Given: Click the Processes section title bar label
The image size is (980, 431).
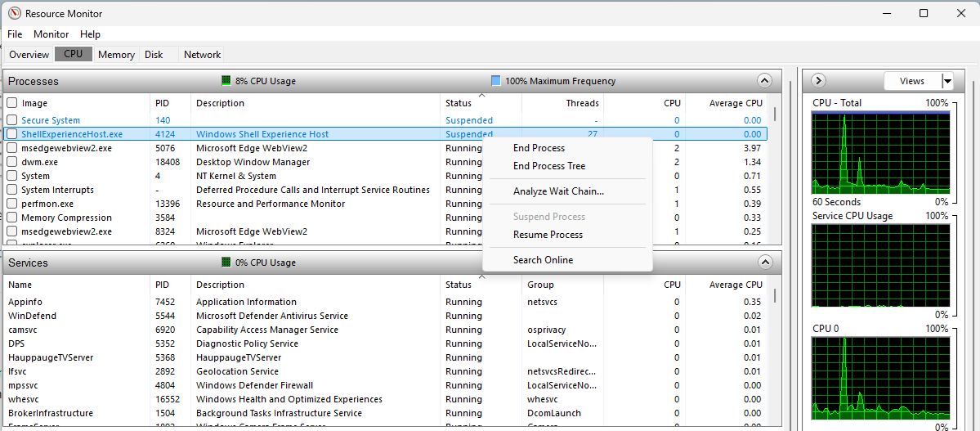Looking at the screenshot, I should coord(34,81).
